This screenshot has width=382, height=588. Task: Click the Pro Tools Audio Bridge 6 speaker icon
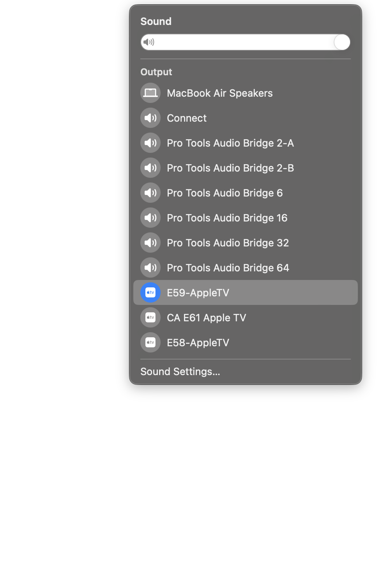click(x=150, y=193)
